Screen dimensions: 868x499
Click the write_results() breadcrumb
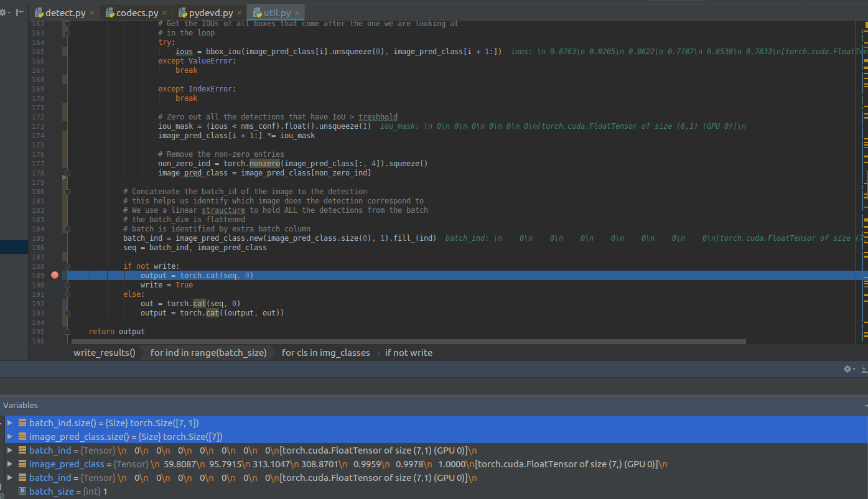(x=104, y=353)
